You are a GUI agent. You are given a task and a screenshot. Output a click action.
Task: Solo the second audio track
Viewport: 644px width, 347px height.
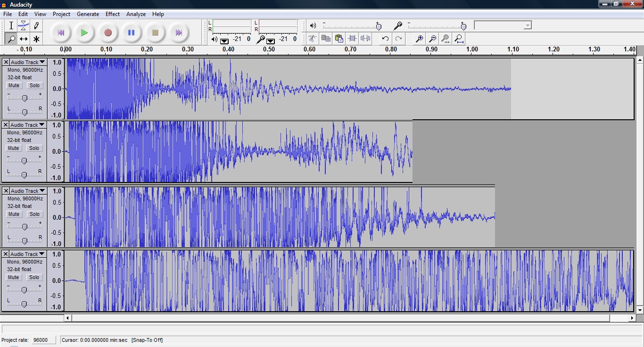(34, 148)
